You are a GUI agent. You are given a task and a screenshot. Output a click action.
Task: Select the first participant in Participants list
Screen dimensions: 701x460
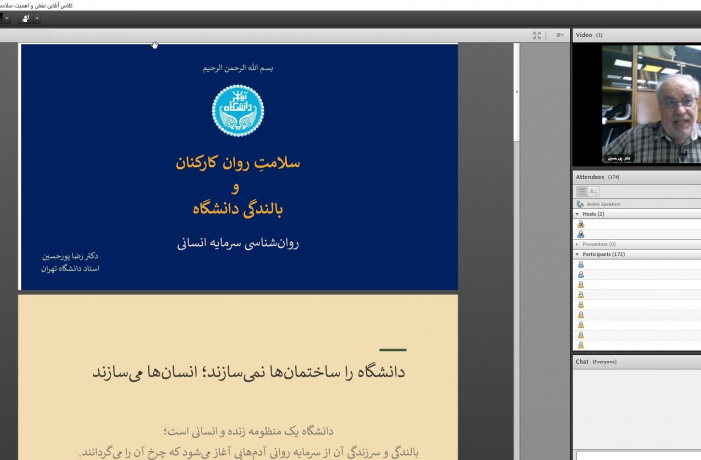[637, 265]
